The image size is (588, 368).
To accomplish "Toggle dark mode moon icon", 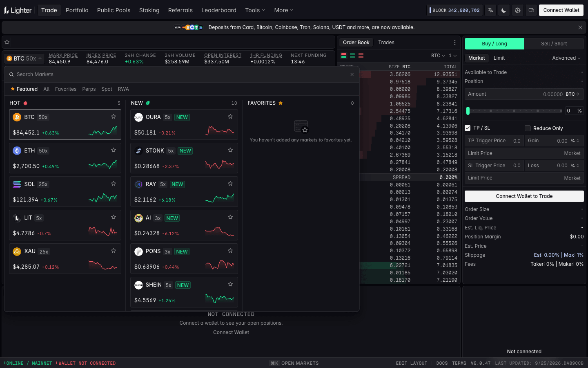I will [504, 10].
